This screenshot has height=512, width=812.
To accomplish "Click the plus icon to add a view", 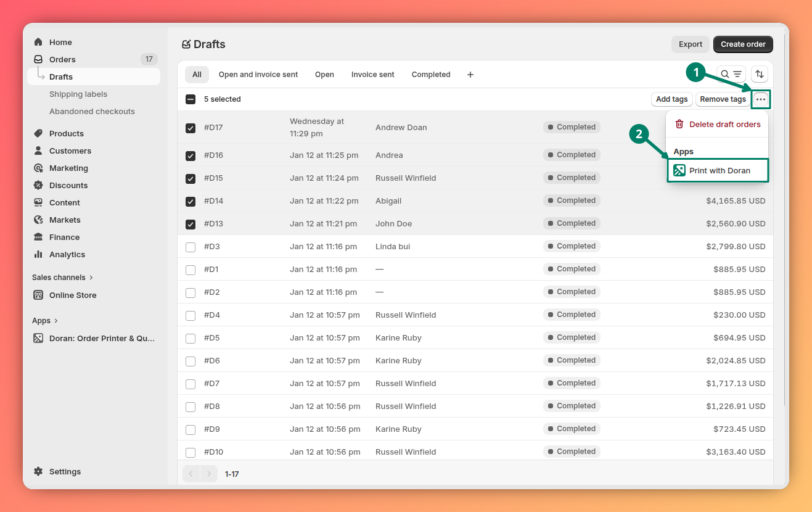I will coord(470,75).
